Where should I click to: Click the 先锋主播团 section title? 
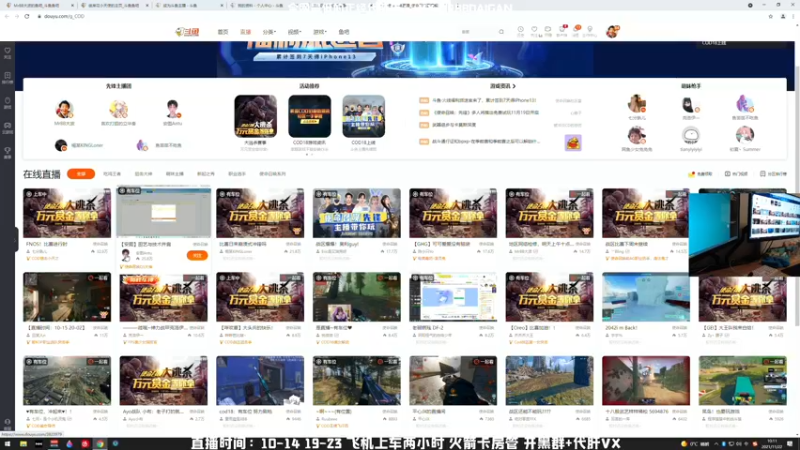[x=118, y=86]
